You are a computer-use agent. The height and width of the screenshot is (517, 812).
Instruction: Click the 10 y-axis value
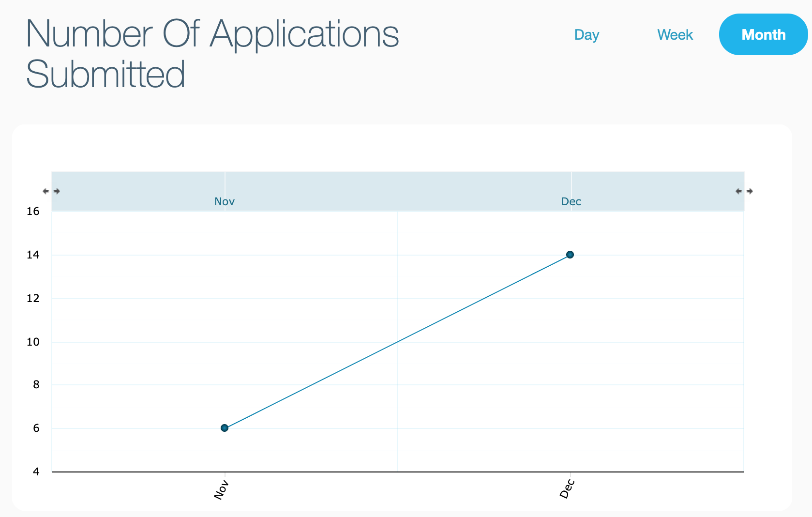(33, 342)
